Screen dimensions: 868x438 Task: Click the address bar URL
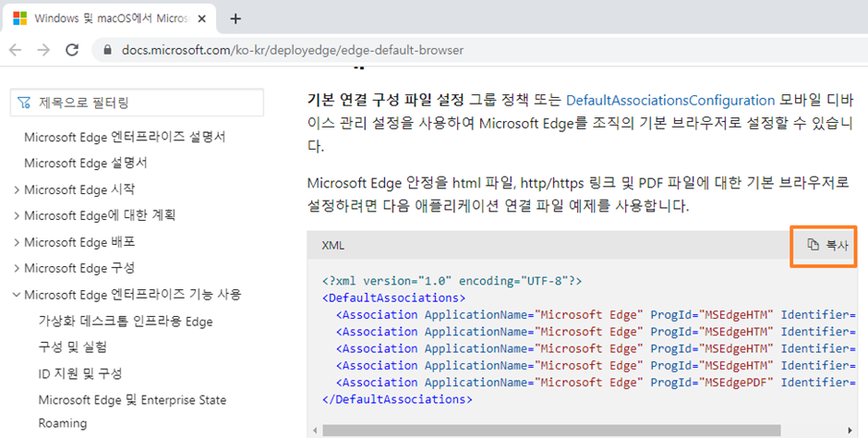(x=293, y=51)
